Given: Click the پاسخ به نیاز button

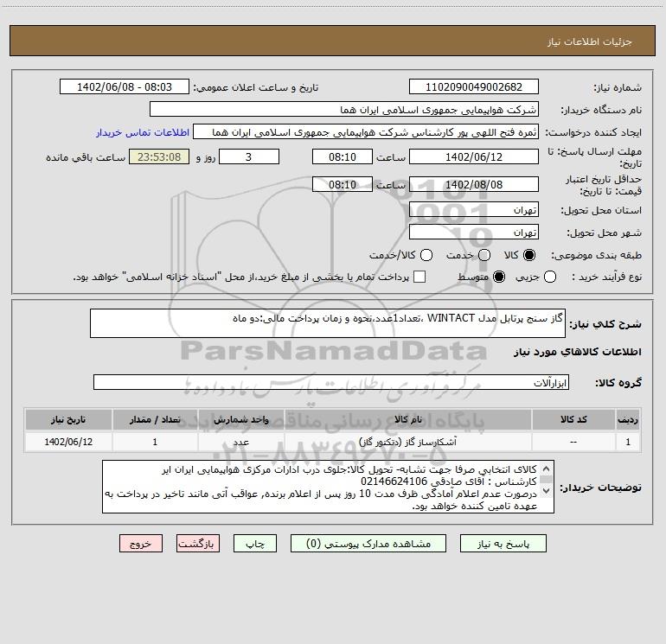Looking at the screenshot, I should coord(503,544).
